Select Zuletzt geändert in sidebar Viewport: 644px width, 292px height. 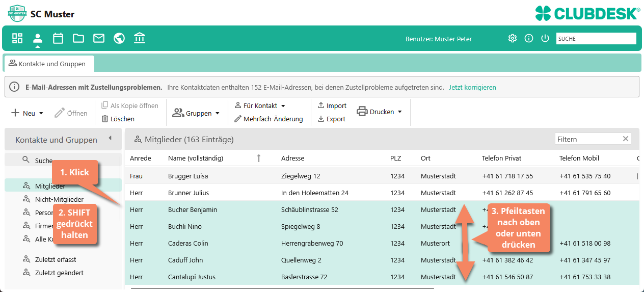[x=59, y=273]
